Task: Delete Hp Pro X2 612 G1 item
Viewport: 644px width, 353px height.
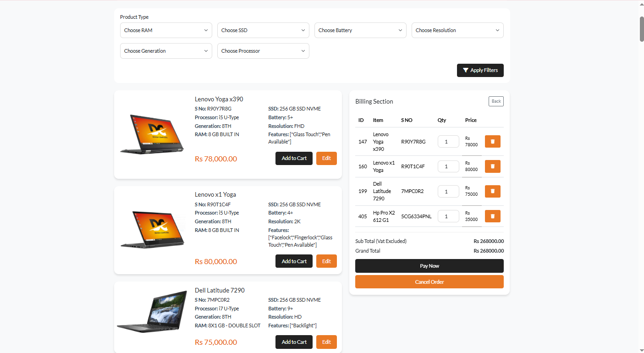Action: tap(492, 216)
